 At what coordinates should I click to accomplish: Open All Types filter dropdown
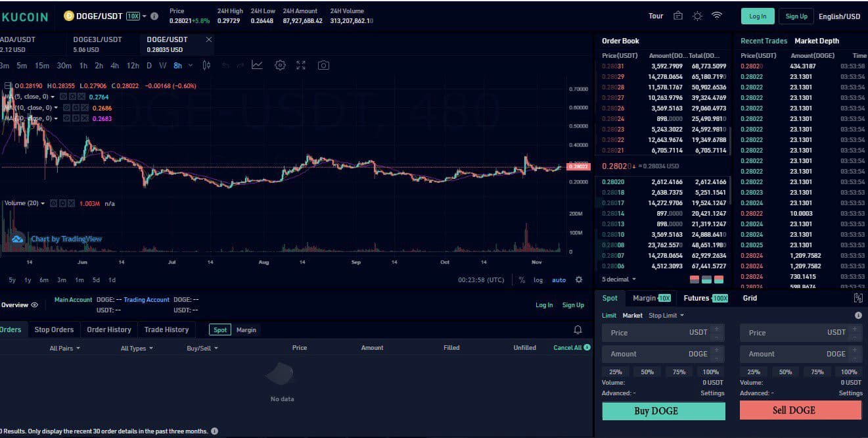click(137, 348)
